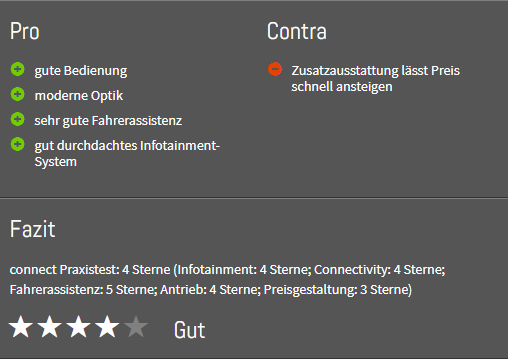This screenshot has height=360, width=508.
Task: Click the Zusatzausstattung lässt Preis schnell ansteigen text
Action: [x=375, y=79]
